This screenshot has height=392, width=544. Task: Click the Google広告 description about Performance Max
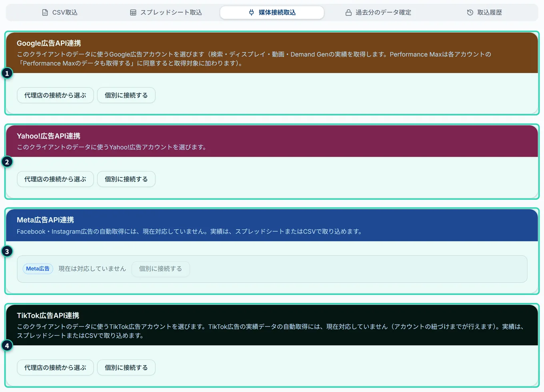pyautogui.click(x=254, y=59)
